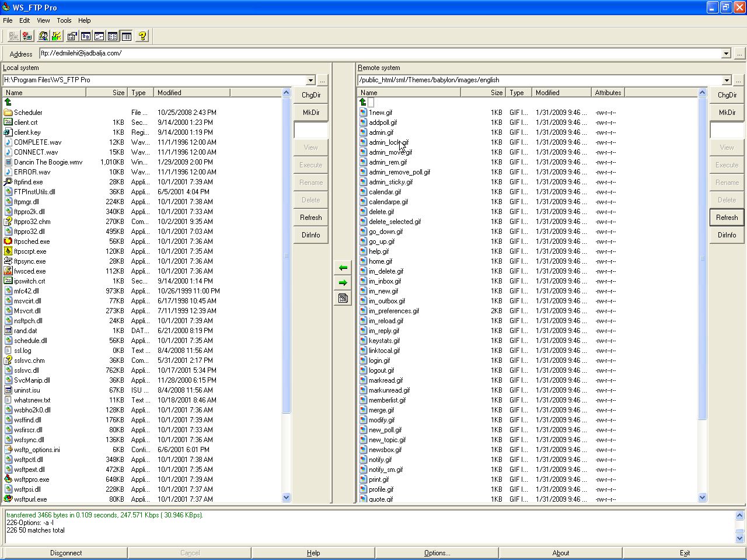Screen dimensions: 747x560
Task: Switch to large icons view toolbar icon
Action: pyautogui.click(x=86, y=36)
